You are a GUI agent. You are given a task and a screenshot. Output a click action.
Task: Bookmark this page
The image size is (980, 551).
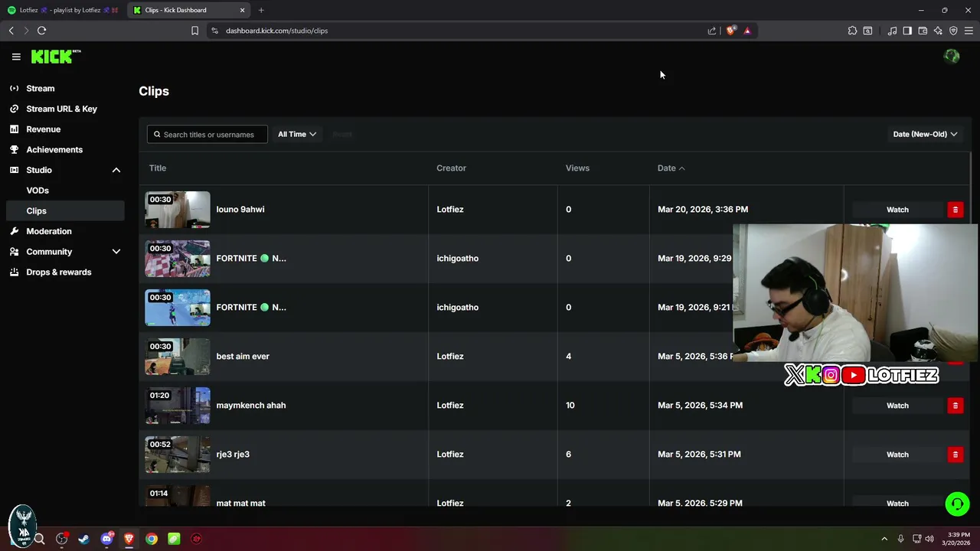coord(194,31)
